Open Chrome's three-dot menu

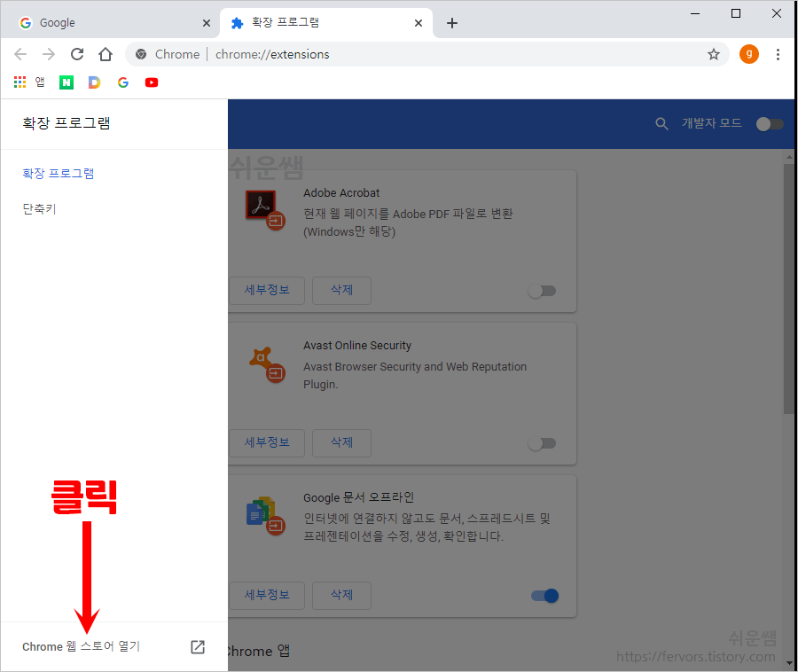pyautogui.click(x=778, y=54)
